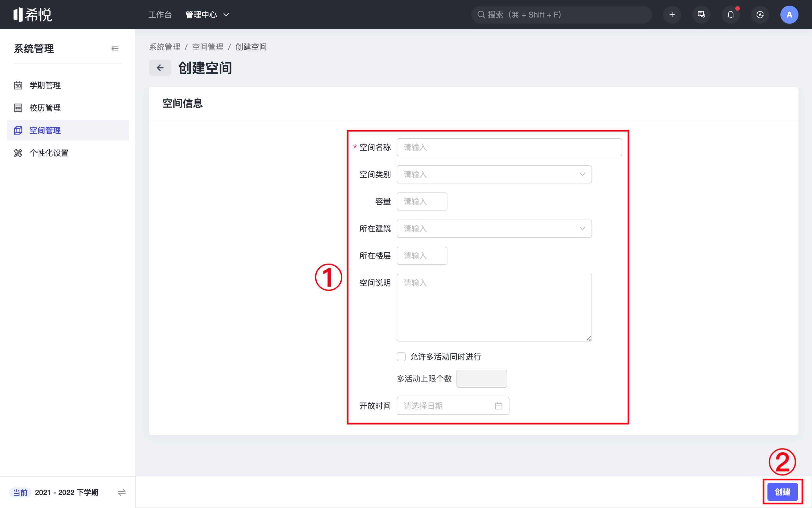Click the search box in the top bar
The width and height of the screenshot is (812, 508).
[x=561, y=15]
